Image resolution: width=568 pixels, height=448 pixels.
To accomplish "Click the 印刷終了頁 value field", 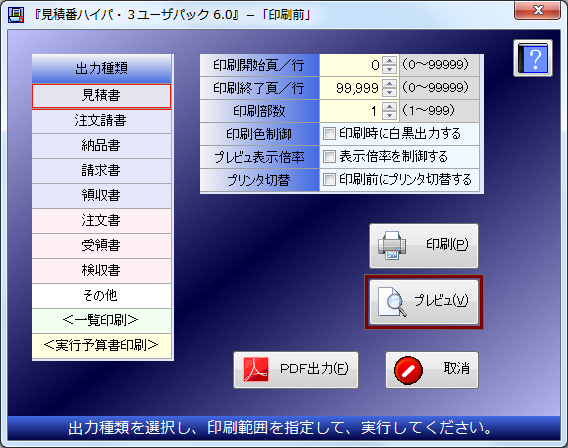I will [x=350, y=88].
